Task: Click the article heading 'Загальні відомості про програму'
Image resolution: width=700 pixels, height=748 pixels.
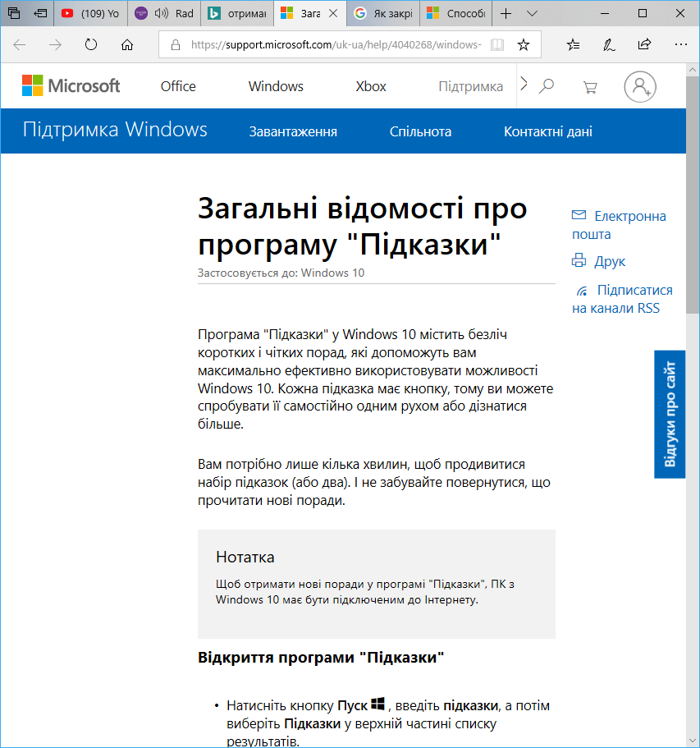Action: pos(363,227)
